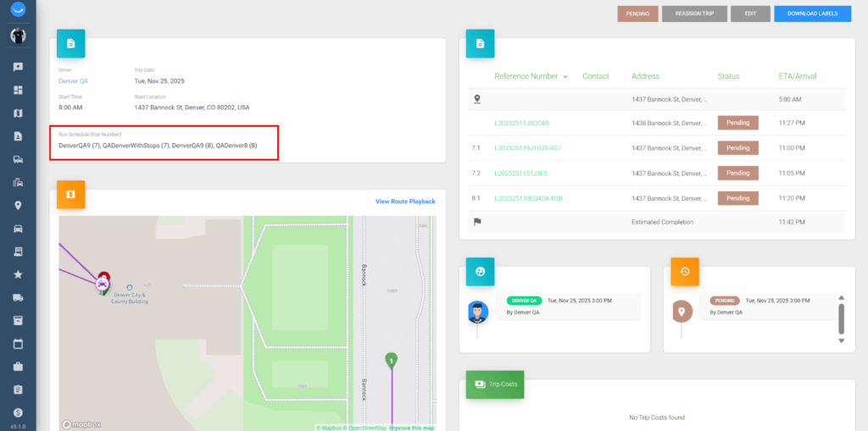This screenshot has height=431, width=868.
Task: Open the Denver QA driver link
Action: pyautogui.click(x=73, y=80)
